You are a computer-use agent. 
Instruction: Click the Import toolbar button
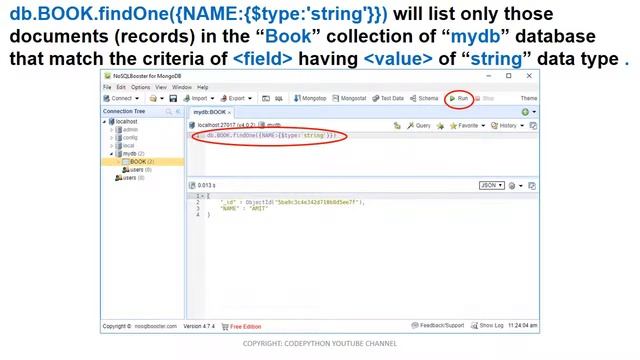click(x=196, y=98)
